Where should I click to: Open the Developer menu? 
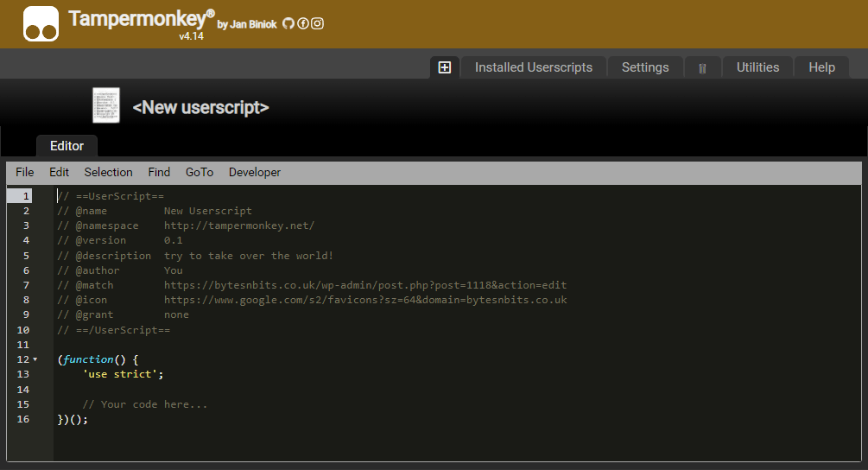(x=255, y=172)
